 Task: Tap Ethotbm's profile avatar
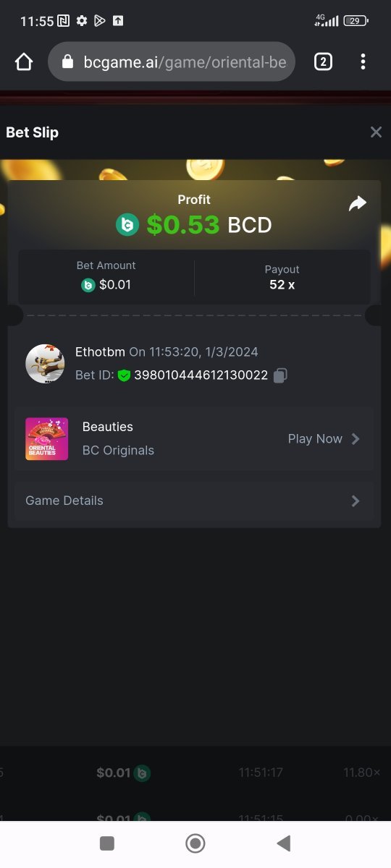point(45,364)
